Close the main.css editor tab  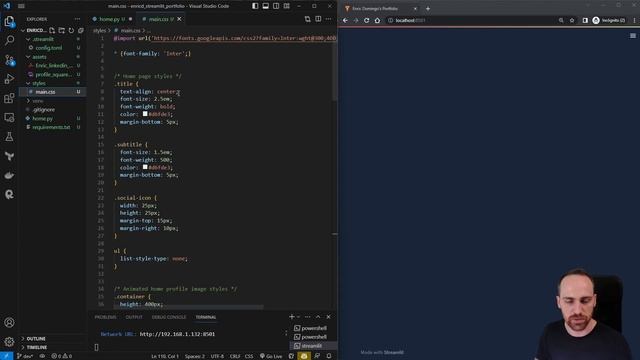179,19
